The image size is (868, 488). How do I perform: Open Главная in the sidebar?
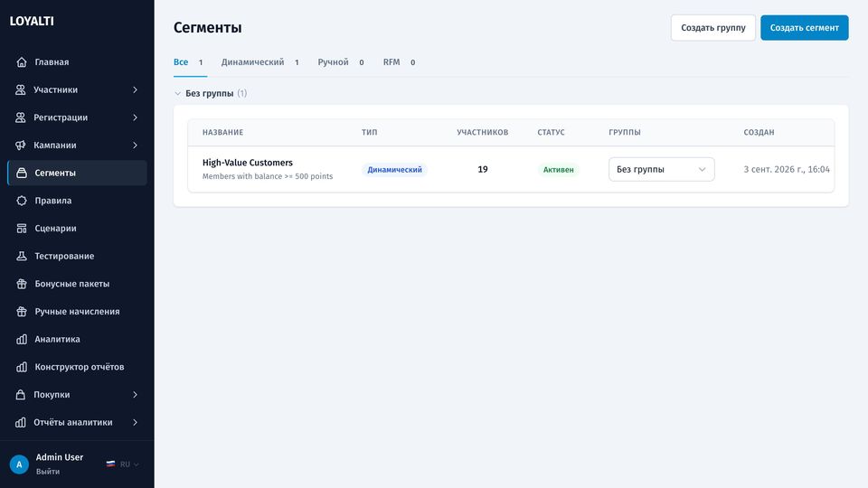[x=77, y=62]
